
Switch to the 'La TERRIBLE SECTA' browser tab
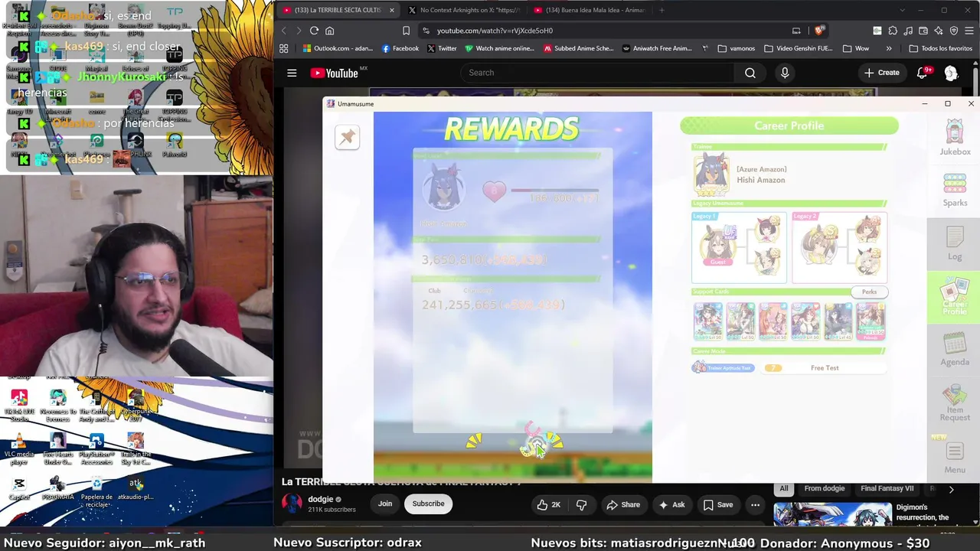[x=338, y=10]
